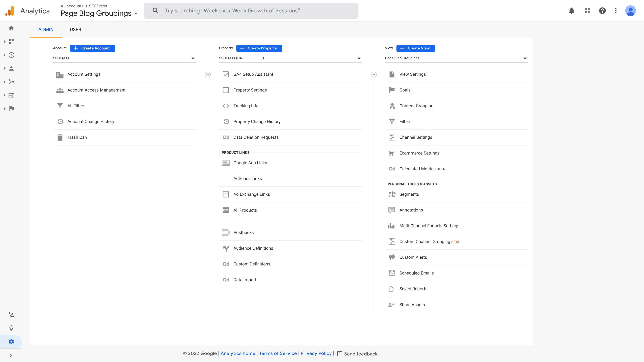Open the Google apps grid icon

click(x=587, y=11)
